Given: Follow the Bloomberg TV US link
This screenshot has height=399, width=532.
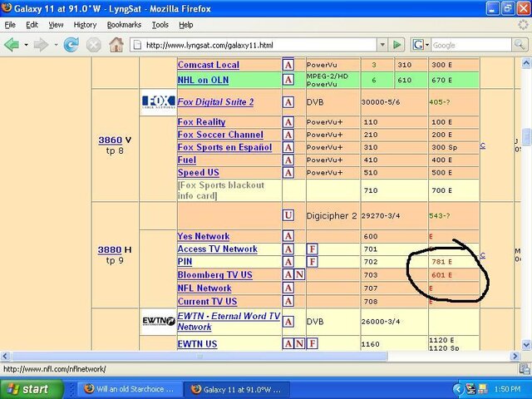Looking at the screenshot, I should tap(214, 275).
